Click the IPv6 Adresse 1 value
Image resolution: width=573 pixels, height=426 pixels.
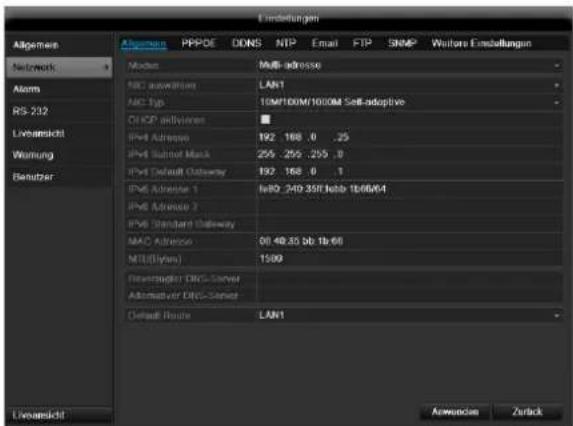[x=322, y=189]
